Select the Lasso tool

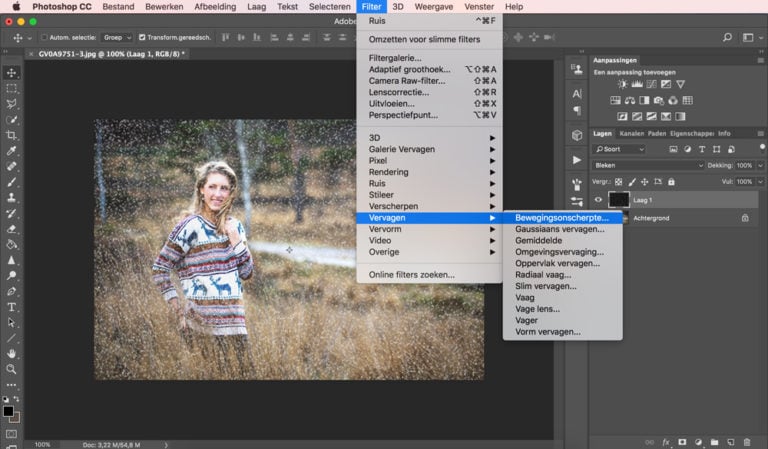(x=11, y=104)
